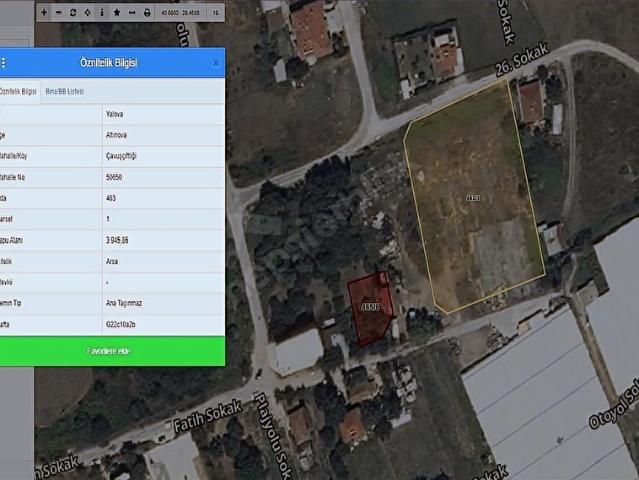
Task: Switch to the Öznitelik Bilgisi tab
Action: pos(18,91)
